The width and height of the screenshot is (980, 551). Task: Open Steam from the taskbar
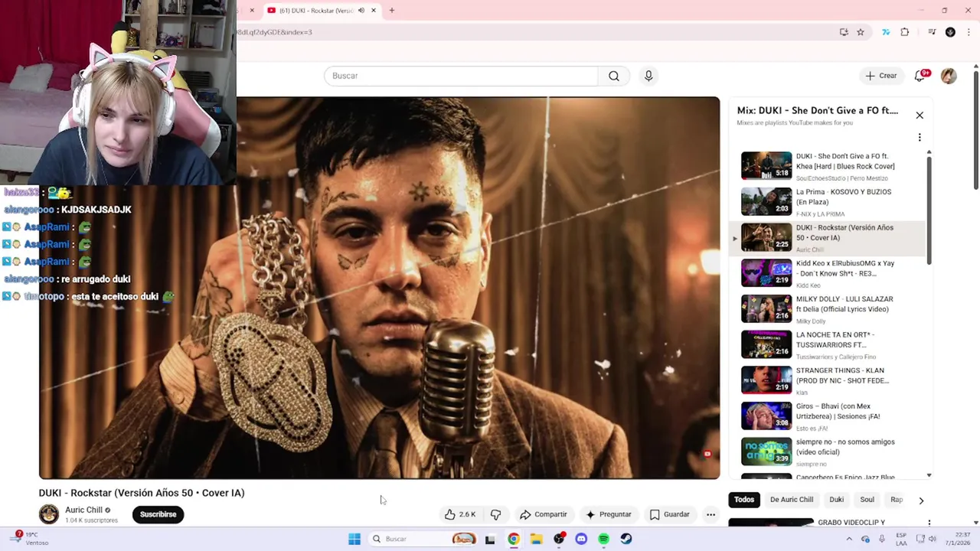626,539
